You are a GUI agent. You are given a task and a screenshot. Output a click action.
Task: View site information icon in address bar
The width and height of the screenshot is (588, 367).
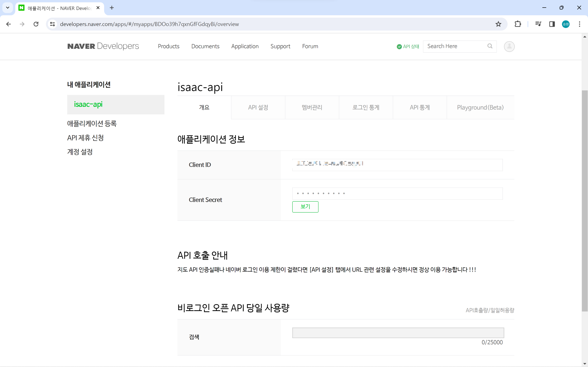point(53,24)
